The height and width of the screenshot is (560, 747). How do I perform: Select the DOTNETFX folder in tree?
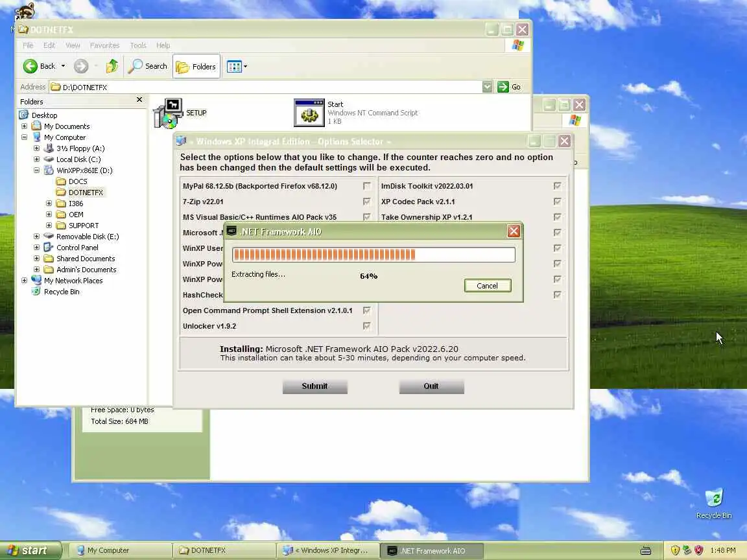(x=86, y=192)
